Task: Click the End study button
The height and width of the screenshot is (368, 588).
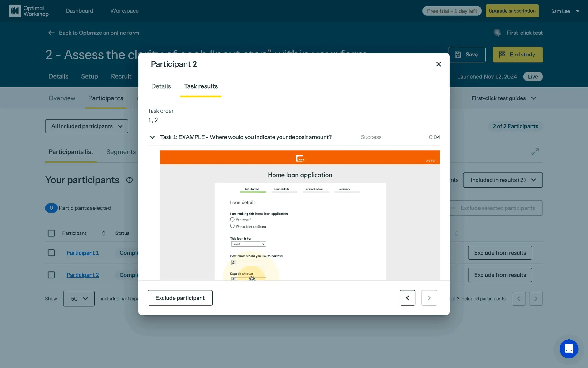Action: coord(517,55)
